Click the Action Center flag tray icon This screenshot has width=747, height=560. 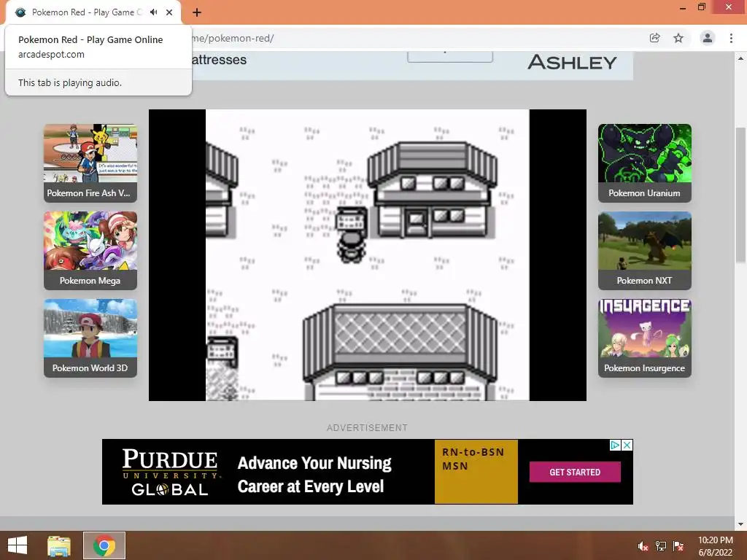(x=678, y=546)
